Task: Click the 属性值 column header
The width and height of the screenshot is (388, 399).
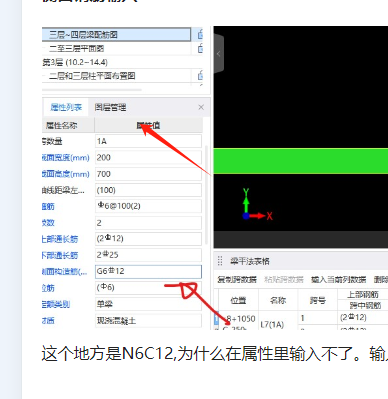Action: click(148, 125)
